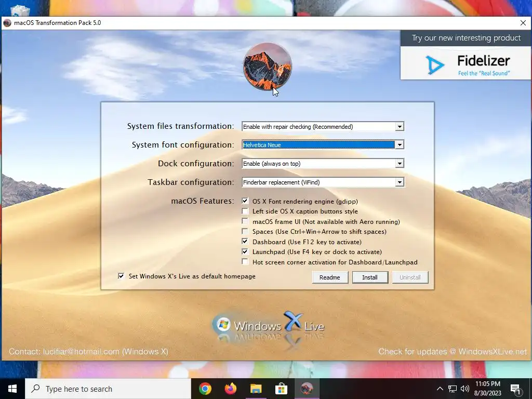Uncheck Launchpad (Use F4 key or dock)
Viewport: 532px width, 399px height.
tap(245, 252)
